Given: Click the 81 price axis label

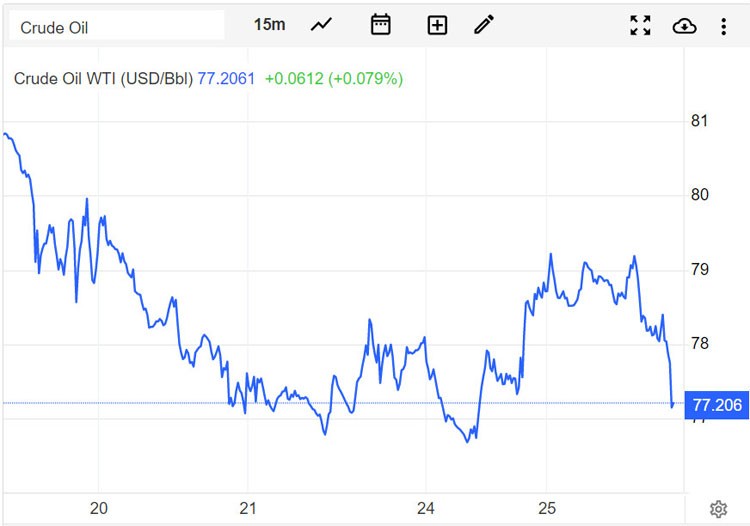Looking at the screenshot, I should point(700,121).
